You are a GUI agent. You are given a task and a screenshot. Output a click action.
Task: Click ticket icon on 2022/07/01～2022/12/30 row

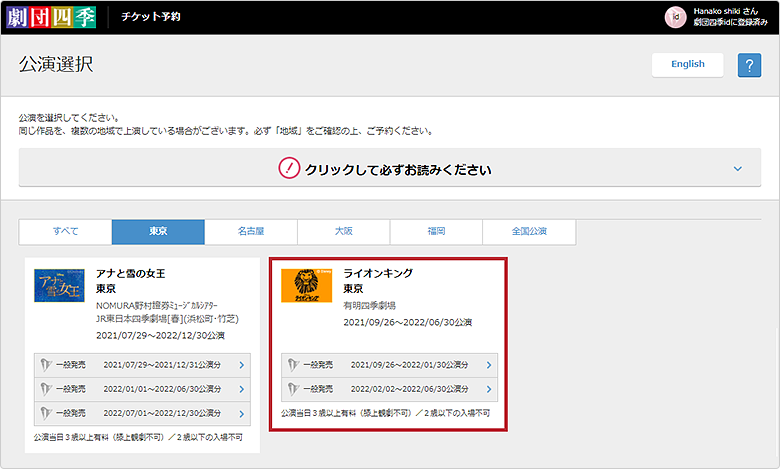(46, 413)
